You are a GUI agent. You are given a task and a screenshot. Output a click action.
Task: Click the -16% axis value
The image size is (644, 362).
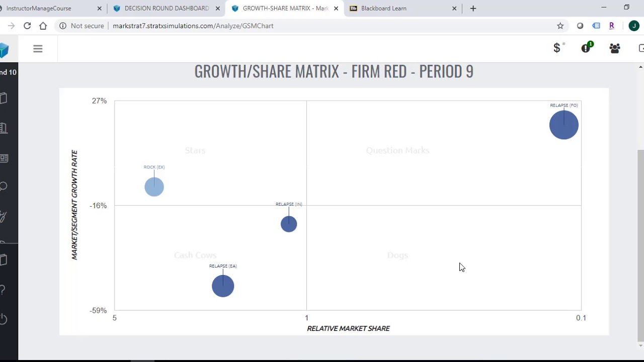(98, 206)
